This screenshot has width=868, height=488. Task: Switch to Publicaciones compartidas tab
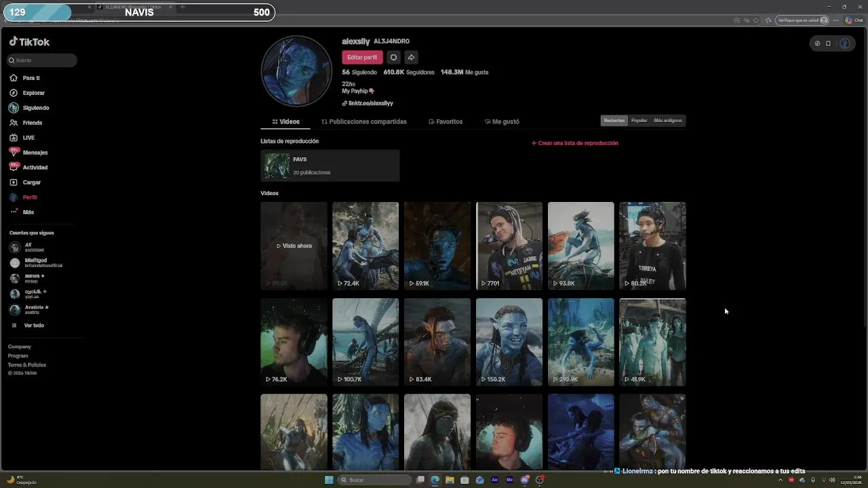point(364,122)
